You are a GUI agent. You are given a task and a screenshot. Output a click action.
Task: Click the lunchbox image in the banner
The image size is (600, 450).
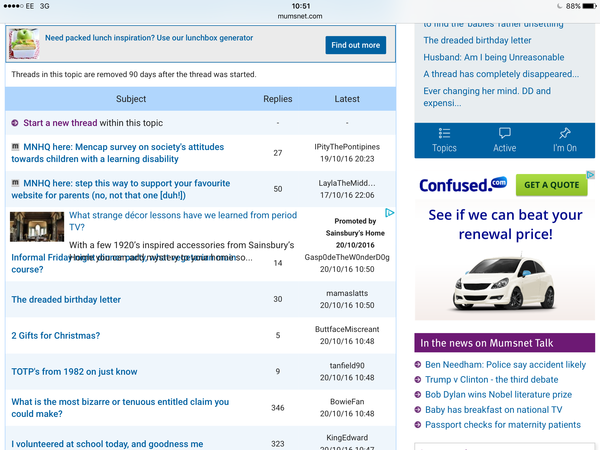24,44
